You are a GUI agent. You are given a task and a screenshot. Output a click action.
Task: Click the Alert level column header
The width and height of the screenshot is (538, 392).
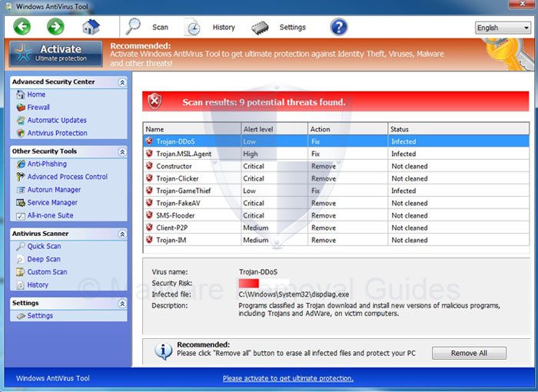(274, 129)
